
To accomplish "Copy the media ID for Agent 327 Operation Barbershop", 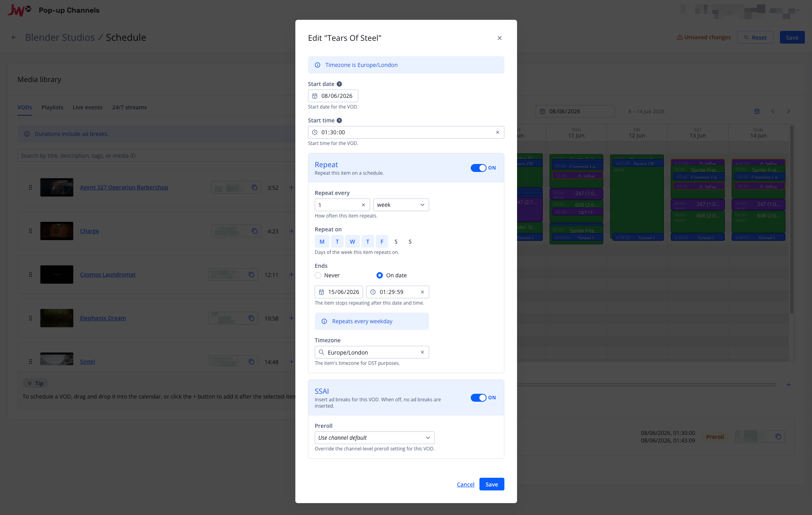I will click(x=255, y=187).
